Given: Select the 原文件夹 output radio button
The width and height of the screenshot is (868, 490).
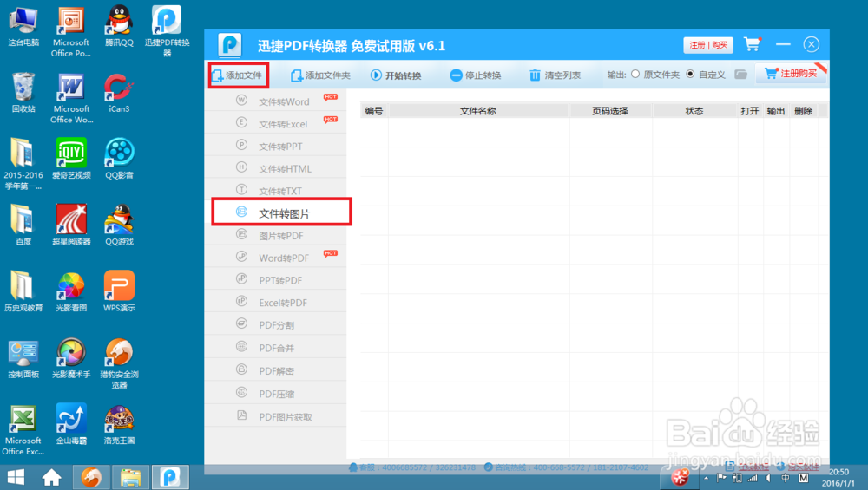Looking at the screenshot, I should pos(635,74).
